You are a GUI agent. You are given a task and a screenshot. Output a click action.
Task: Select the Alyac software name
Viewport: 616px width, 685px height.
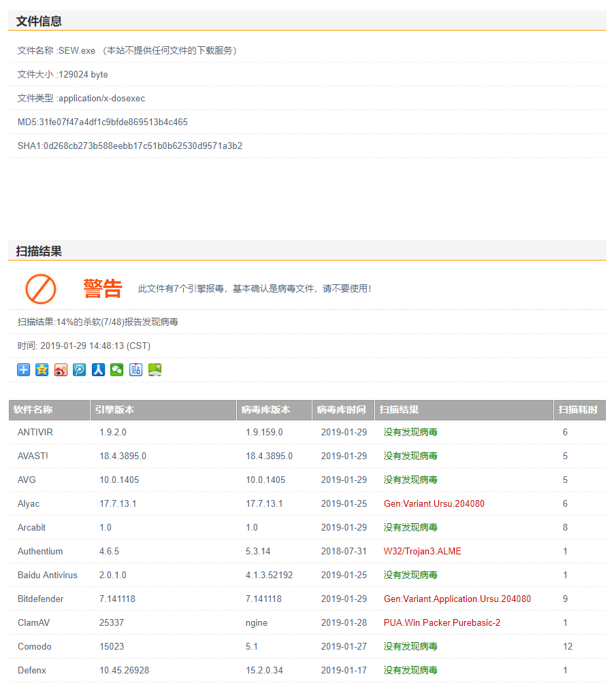click(29, 503)
